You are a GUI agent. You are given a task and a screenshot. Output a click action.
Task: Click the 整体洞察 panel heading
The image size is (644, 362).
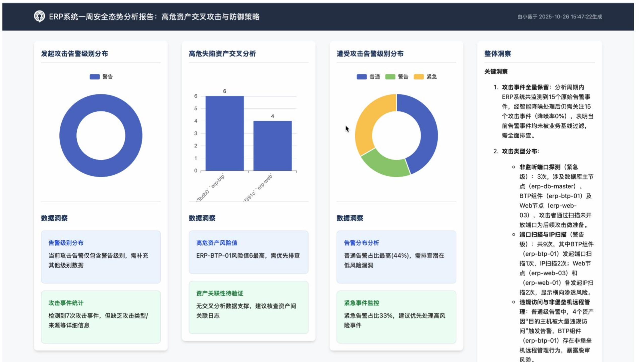tap(497, 54)
